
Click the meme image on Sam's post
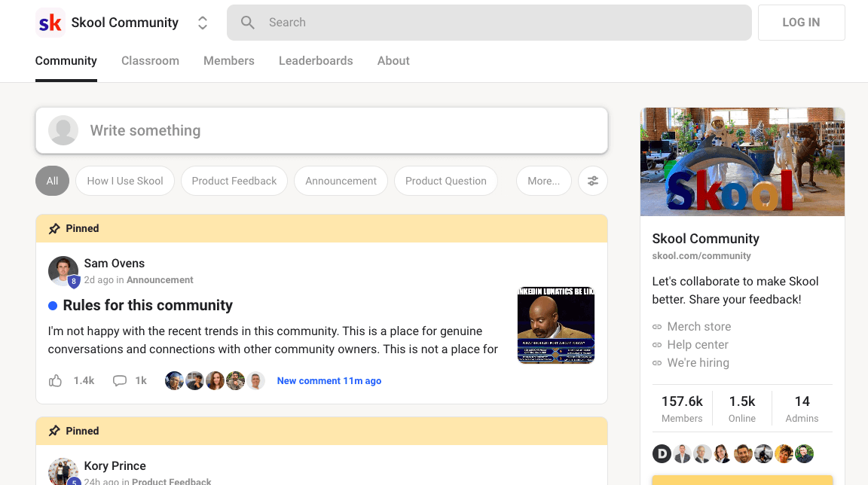click(x=556, y=325)
